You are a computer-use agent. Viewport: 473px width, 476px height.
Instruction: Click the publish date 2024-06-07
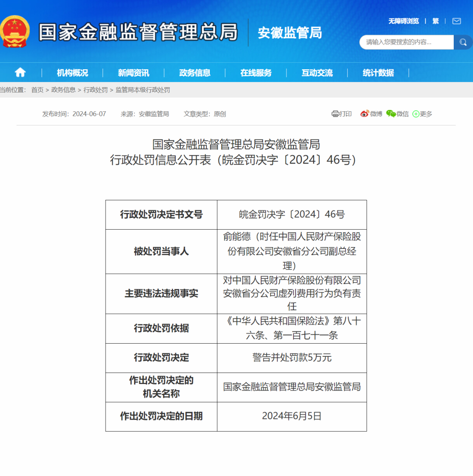coord(89,114)
